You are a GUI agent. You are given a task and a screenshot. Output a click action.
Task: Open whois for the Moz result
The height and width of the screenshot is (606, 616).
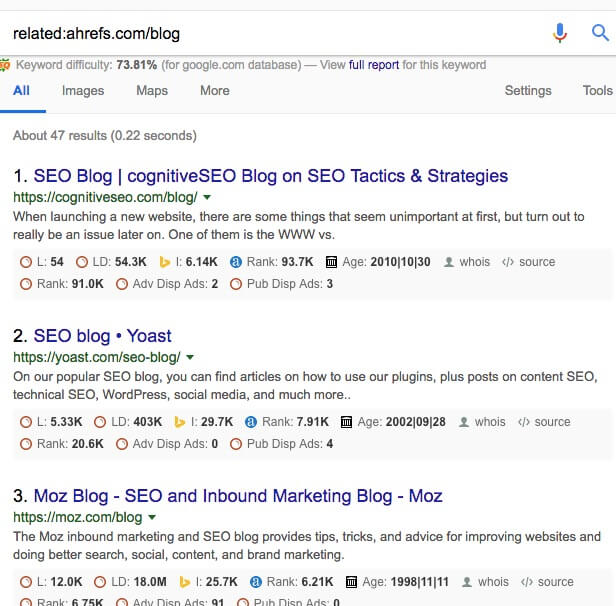point(485,582)
